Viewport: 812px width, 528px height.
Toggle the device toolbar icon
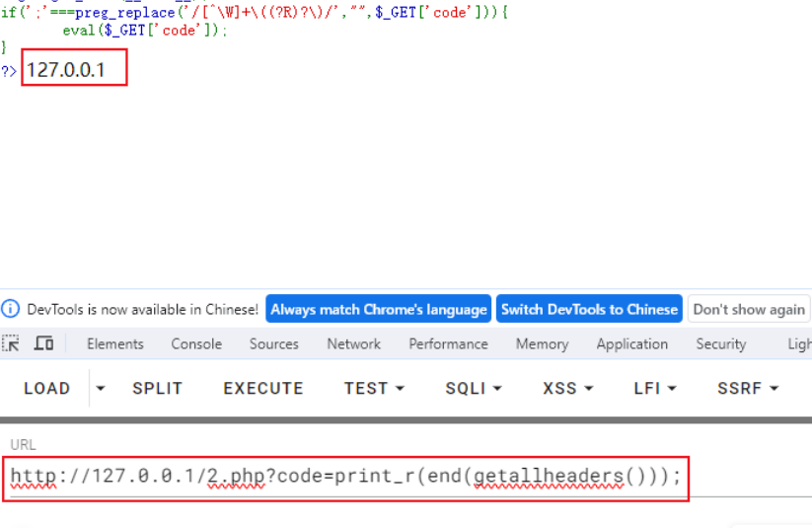[x=44, y=343]
